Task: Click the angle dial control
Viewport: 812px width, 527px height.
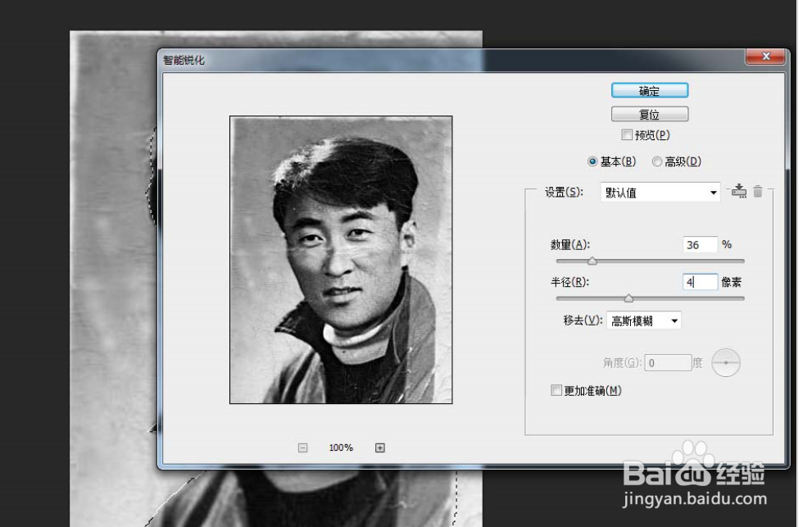Action: tap(726, 363)
